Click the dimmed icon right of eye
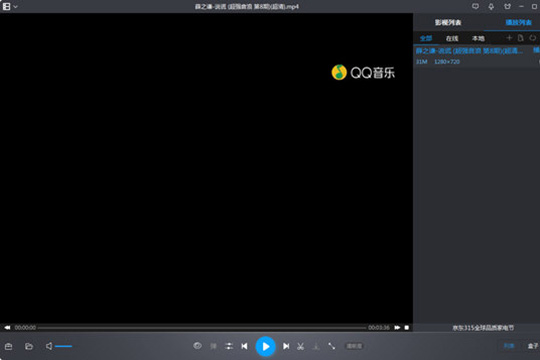540x360 pixels. 213,346
